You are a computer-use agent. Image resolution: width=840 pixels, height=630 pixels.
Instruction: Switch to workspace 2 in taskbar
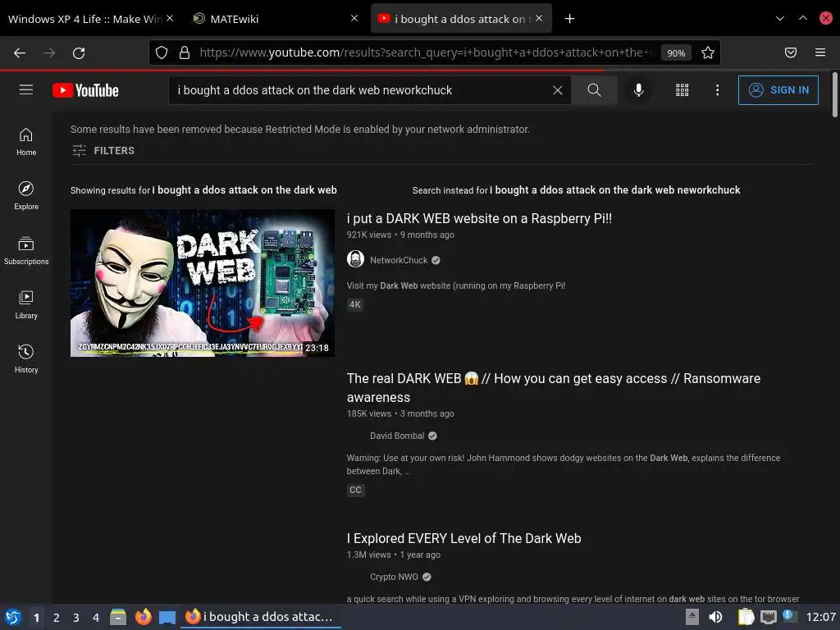point(57,618)
